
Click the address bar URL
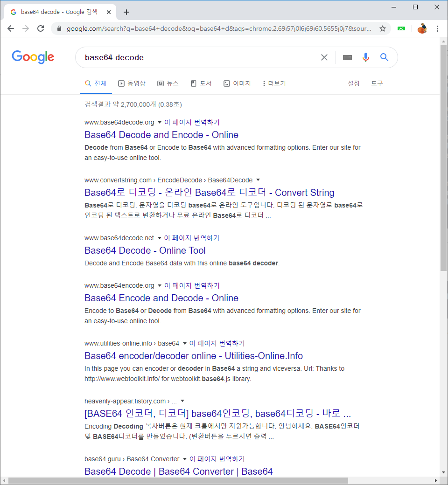(218, 29)
